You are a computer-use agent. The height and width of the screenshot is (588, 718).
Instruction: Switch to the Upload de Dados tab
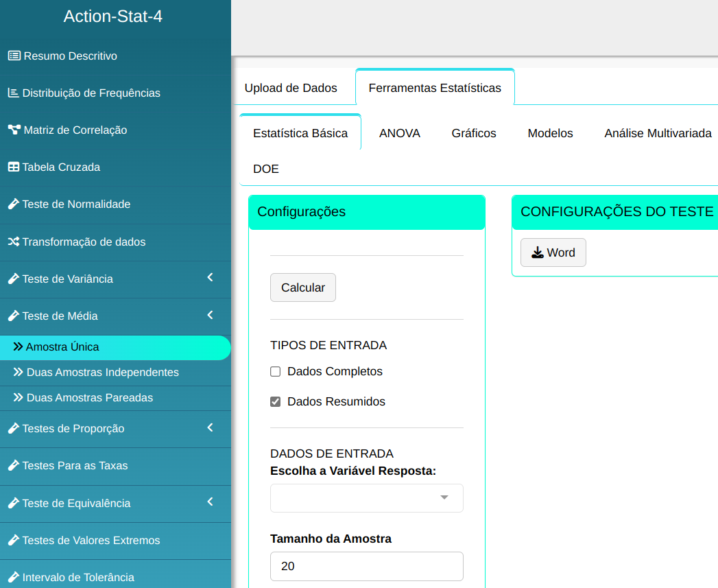(x=291, y=88)
